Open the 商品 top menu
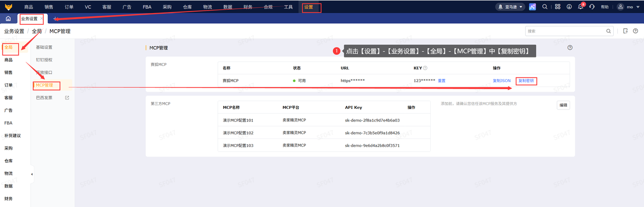644x207 pixels. (x=29, y=7)
